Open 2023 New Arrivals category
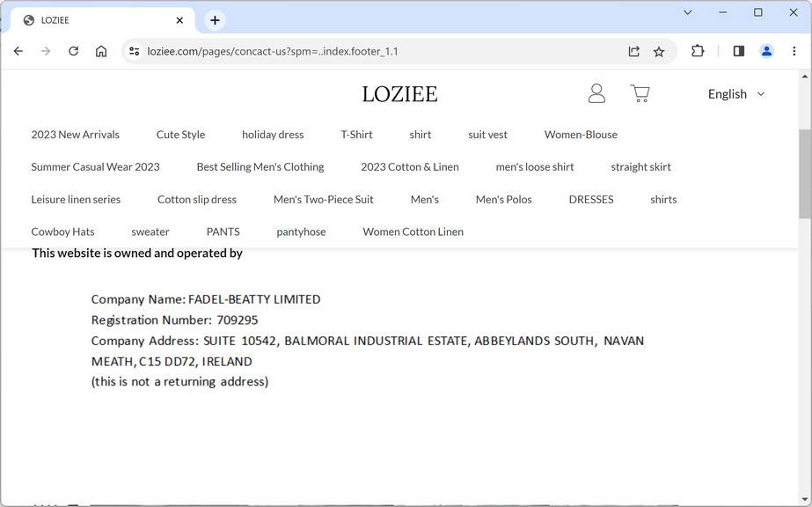812x507 pixels. 75,135
